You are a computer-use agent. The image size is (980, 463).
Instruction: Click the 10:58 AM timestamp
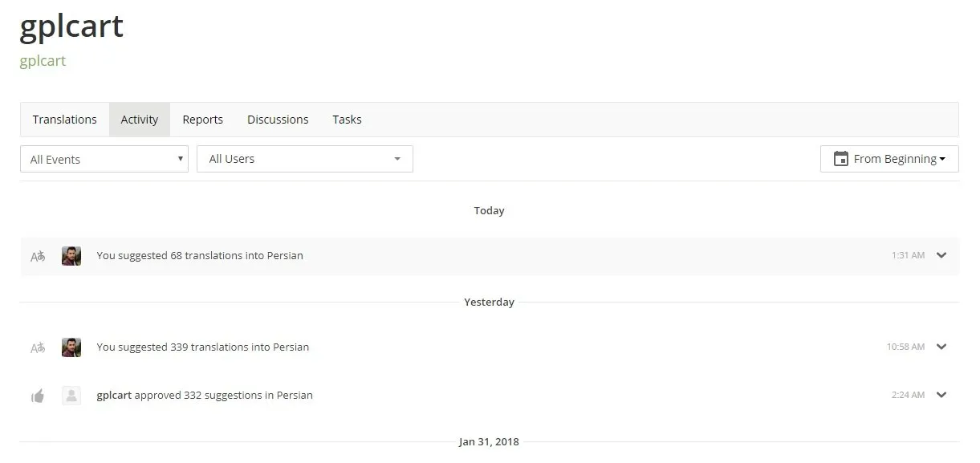coord(905,347)
